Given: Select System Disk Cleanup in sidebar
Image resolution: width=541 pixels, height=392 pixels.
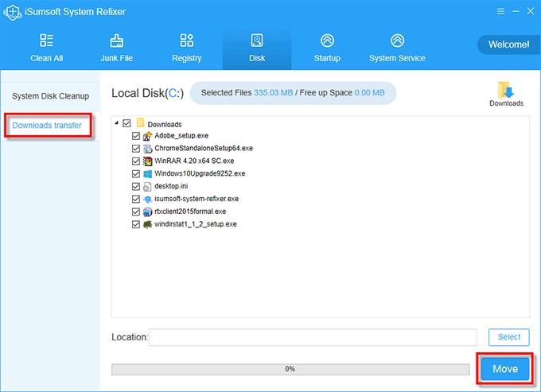Looking at the screenshot, I should coord(50,96).
